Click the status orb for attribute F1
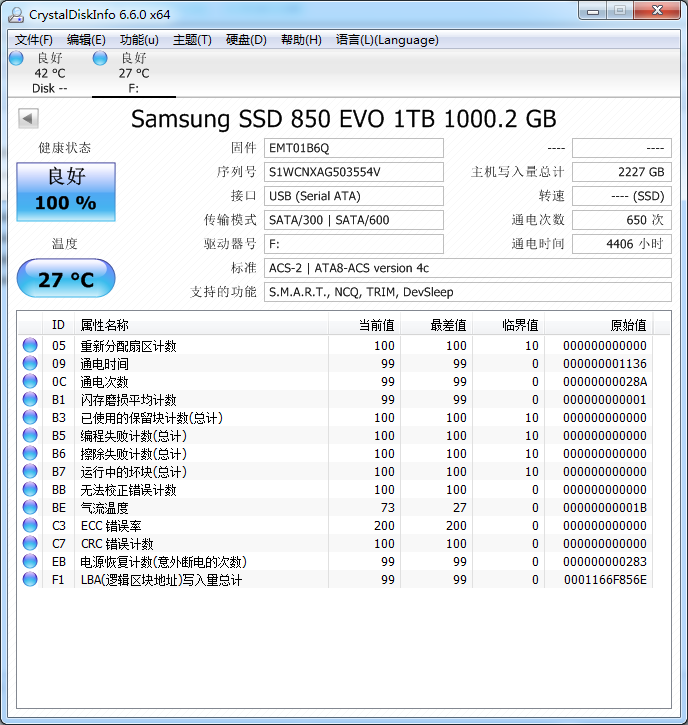This screenshot has height=725, width=688. coord(30,580)
